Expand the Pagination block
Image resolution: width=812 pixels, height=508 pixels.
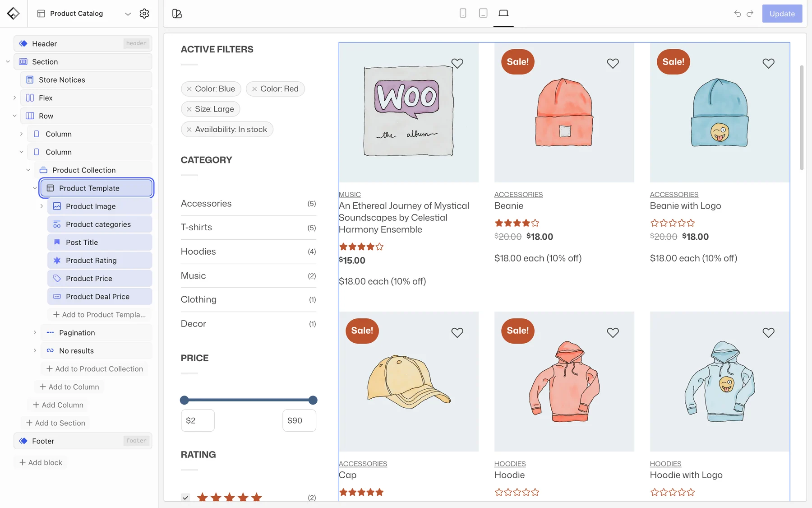pos(35,332)
